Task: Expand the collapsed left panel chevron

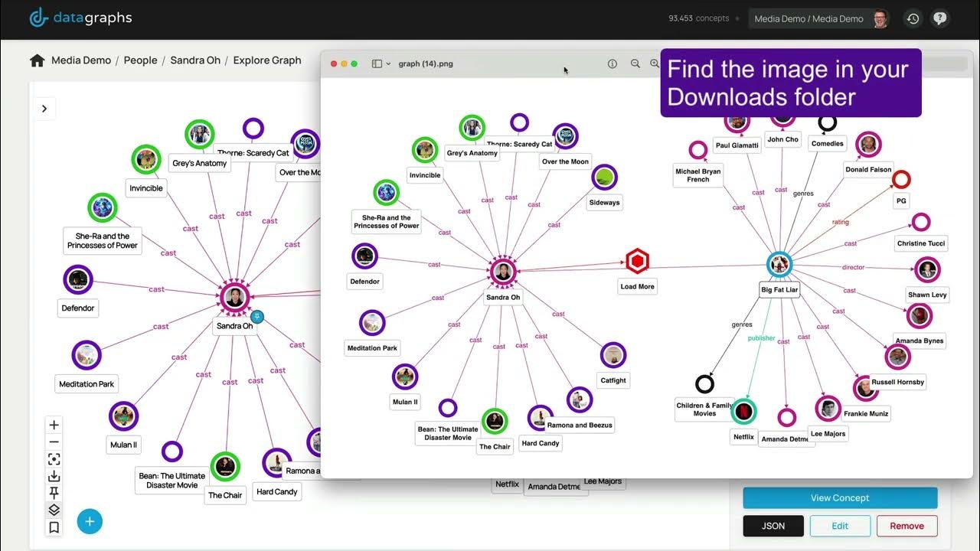Action: [x=44, y=109]
